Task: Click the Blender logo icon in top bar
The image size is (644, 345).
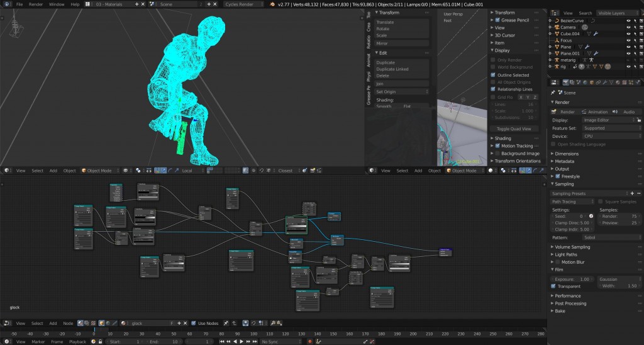Action: coord(6,4)
